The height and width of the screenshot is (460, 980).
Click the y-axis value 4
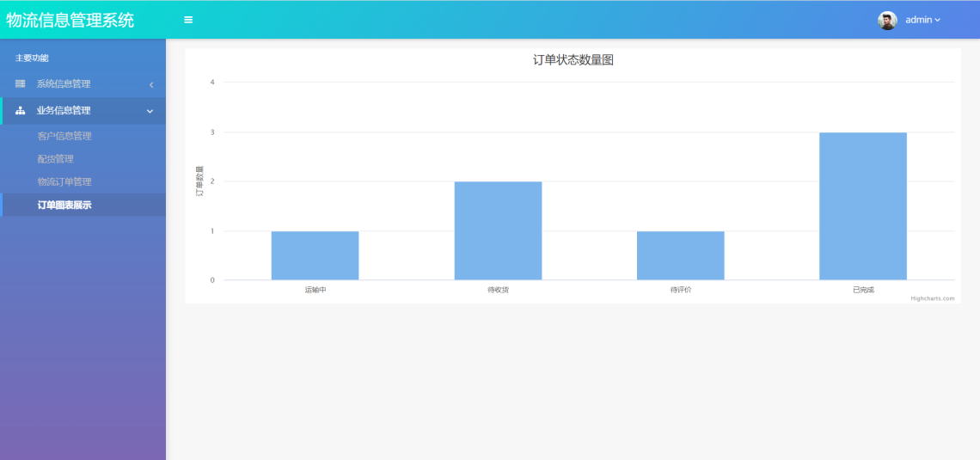point(212,82)
